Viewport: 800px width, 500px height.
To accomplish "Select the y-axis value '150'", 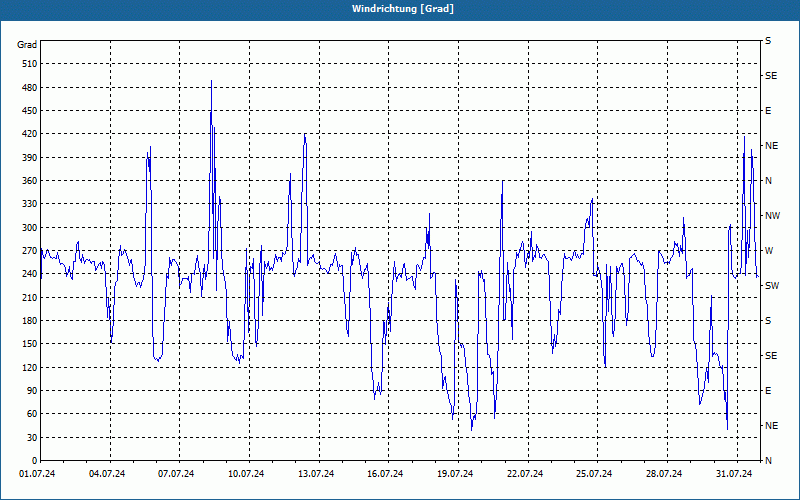I will 30,344.
